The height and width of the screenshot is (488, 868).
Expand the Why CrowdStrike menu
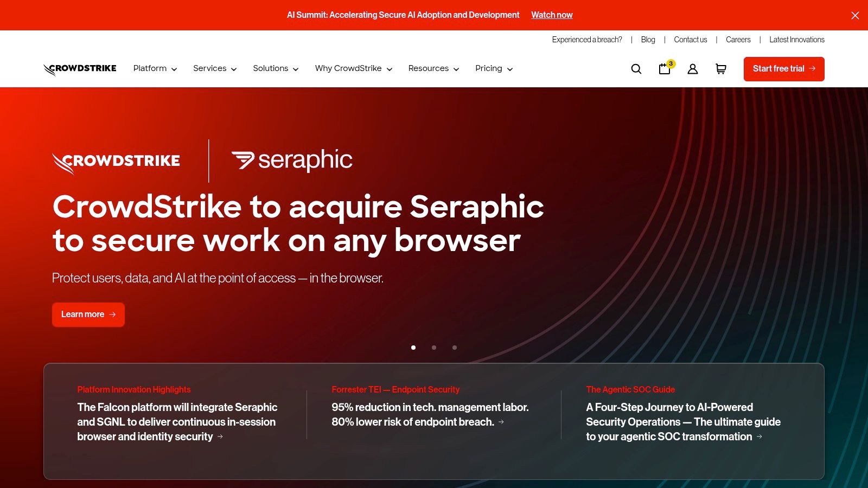(353, 68)
